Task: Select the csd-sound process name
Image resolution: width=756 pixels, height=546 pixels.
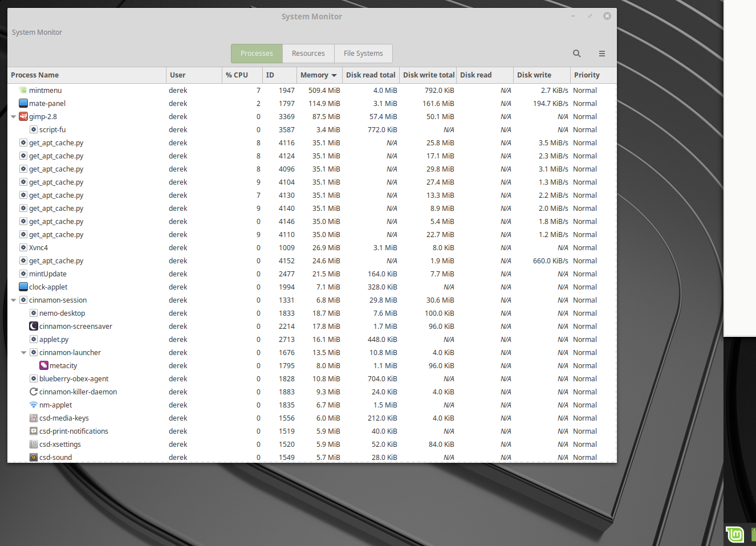Action: (56, 457)
